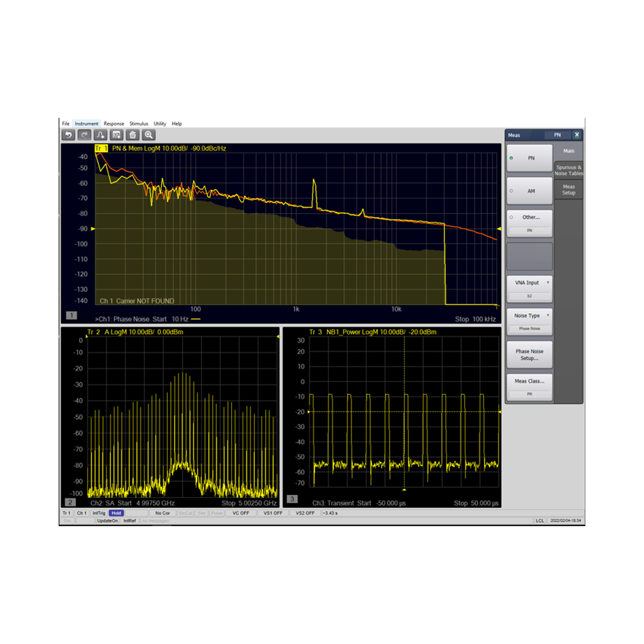Click the trash delete toolbar icon
Screen dimensions: 644x644
[x=132, y=134]
